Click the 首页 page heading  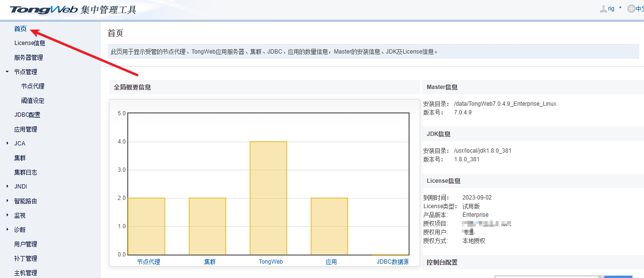tap(115, 33)
